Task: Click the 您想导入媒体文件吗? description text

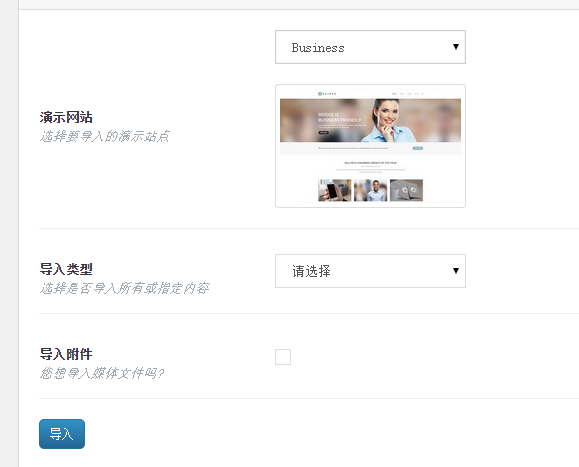Action: click(102, 373)
